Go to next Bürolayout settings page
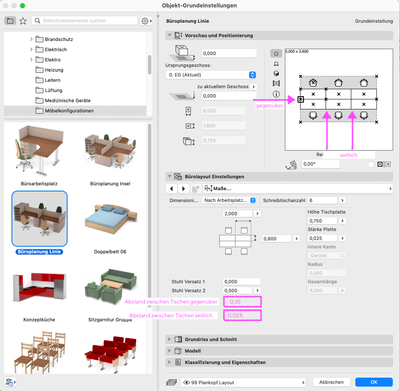 [x=183, y=189]
